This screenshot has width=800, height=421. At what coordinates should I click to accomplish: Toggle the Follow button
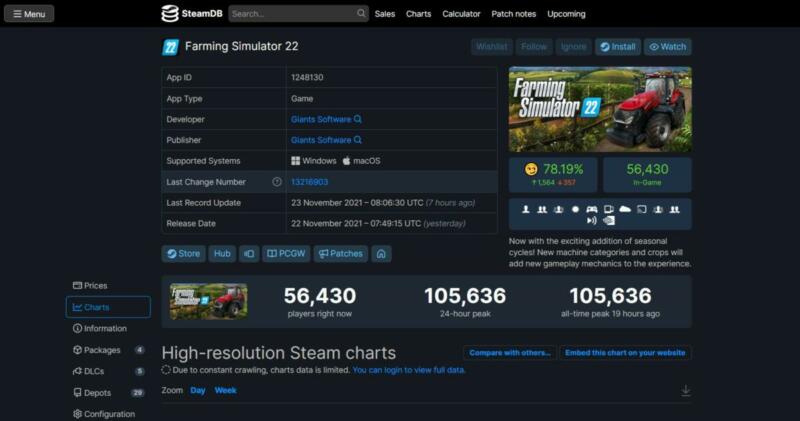534,46
